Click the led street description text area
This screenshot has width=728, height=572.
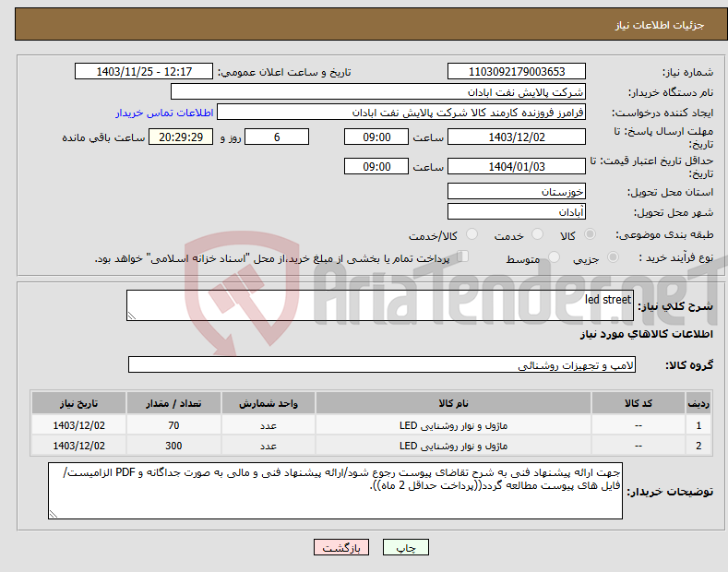click(380, 305)
